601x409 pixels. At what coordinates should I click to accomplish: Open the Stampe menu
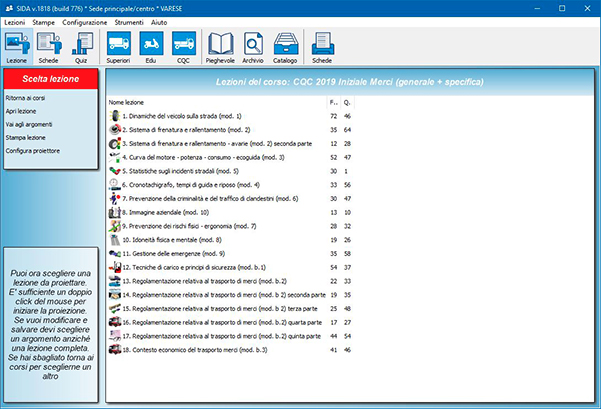(44, 21)
